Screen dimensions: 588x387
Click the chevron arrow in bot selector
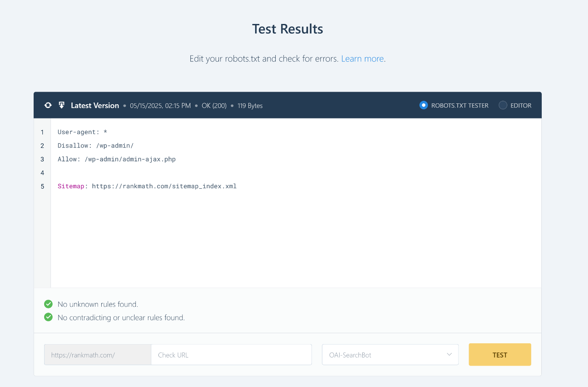[449, 355]
